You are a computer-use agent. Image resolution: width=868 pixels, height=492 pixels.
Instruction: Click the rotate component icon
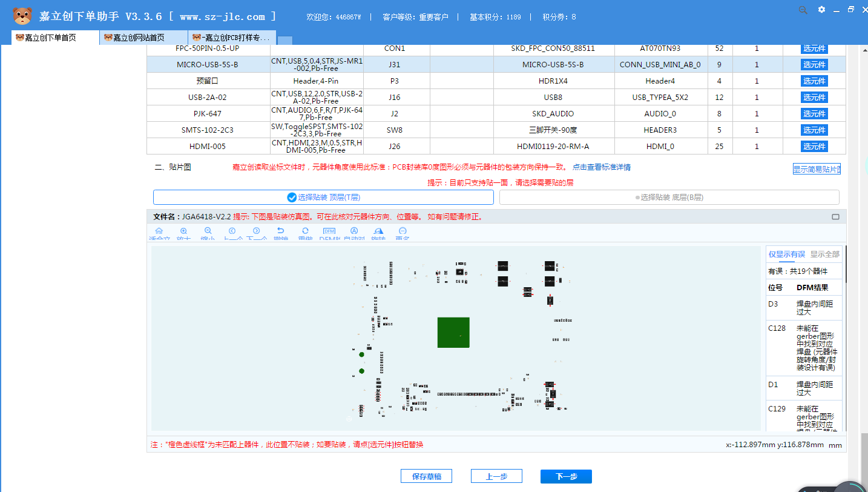[x=378, y=231]
